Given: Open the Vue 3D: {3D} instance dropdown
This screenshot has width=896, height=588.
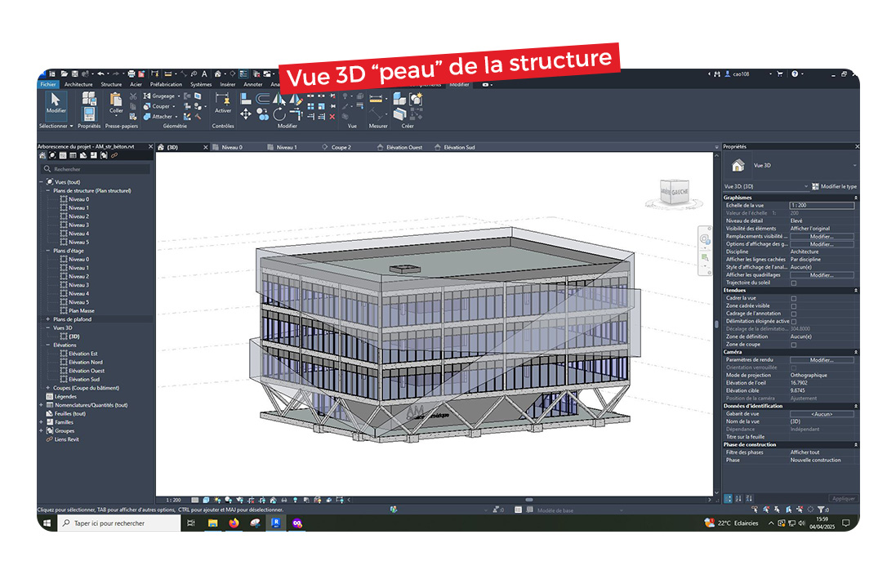Looking at the screenshot, I should (x=766, y=186).
